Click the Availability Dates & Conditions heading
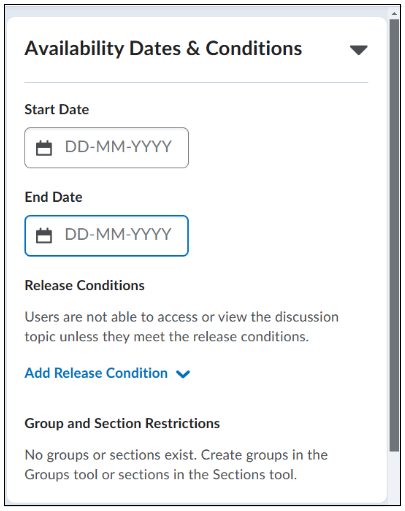 point(163,49)
